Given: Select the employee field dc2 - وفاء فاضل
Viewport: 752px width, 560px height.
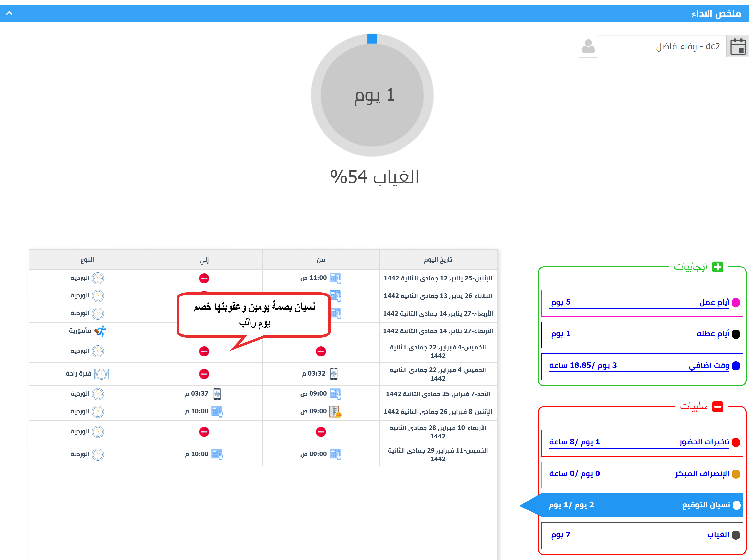Looking at the screenshot, I should (x=662, y=46).
